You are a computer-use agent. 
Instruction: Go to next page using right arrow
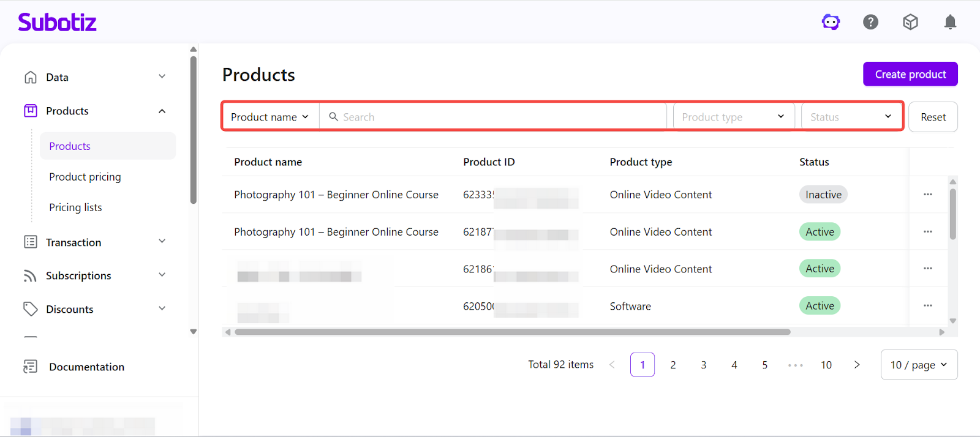pyautogui.click(x=857, y=365)
